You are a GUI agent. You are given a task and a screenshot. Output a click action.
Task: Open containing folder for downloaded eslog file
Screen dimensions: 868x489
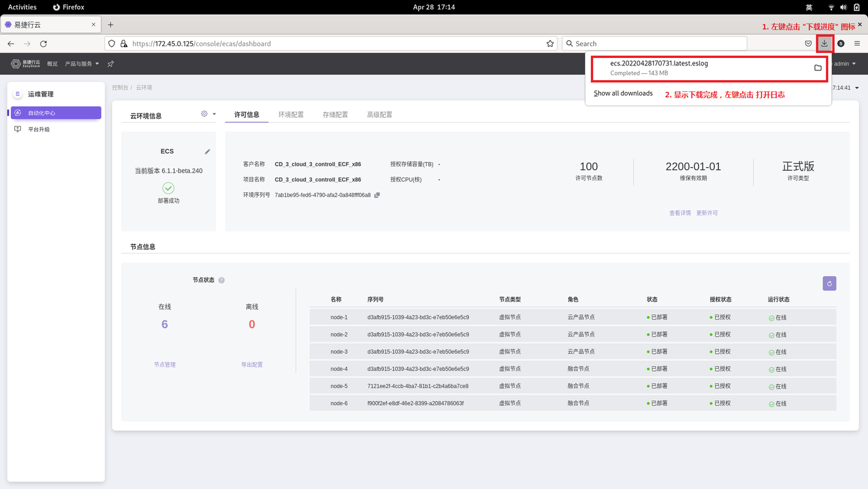coord(817,68)
